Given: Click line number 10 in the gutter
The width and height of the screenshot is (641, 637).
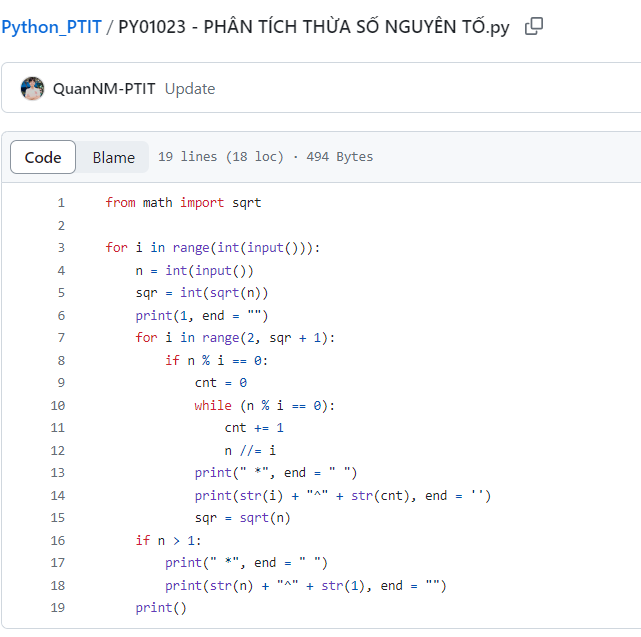Looking at the screenshot, I should point(57,405).
